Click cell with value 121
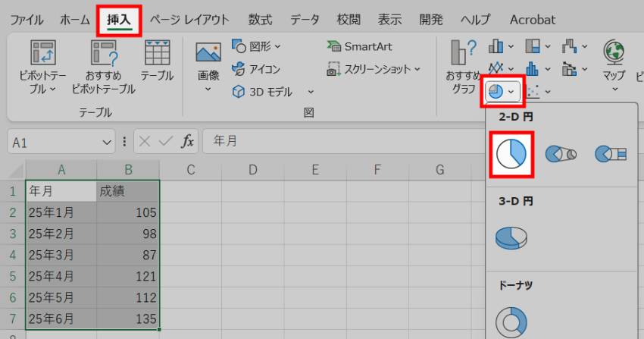644x339 pixels. [128, 276]
